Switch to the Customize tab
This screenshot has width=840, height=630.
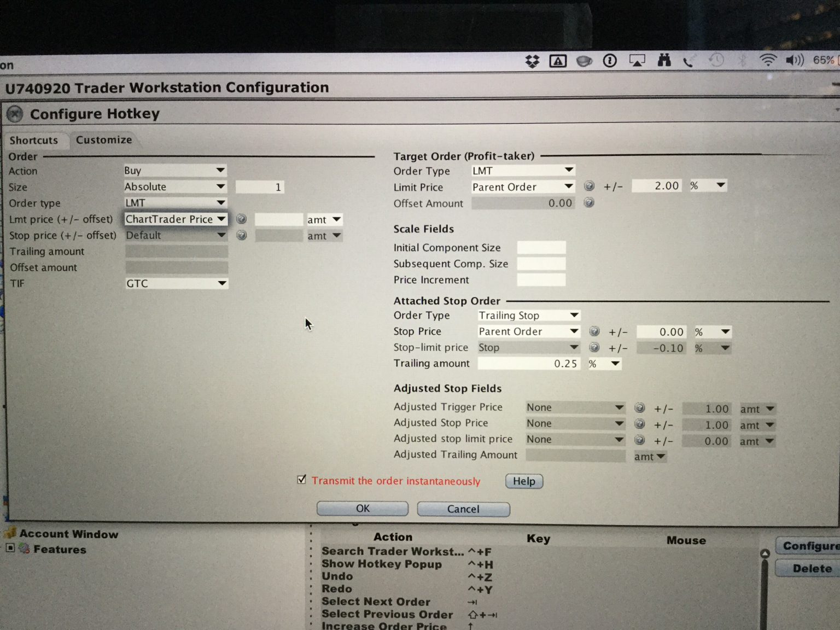click(104, 140)
